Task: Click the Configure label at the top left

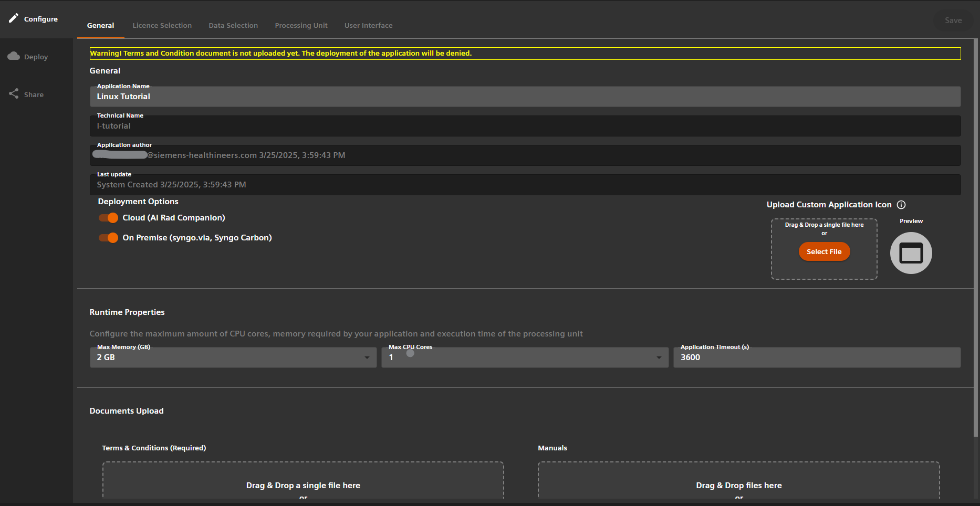Action: click(40, 19)
